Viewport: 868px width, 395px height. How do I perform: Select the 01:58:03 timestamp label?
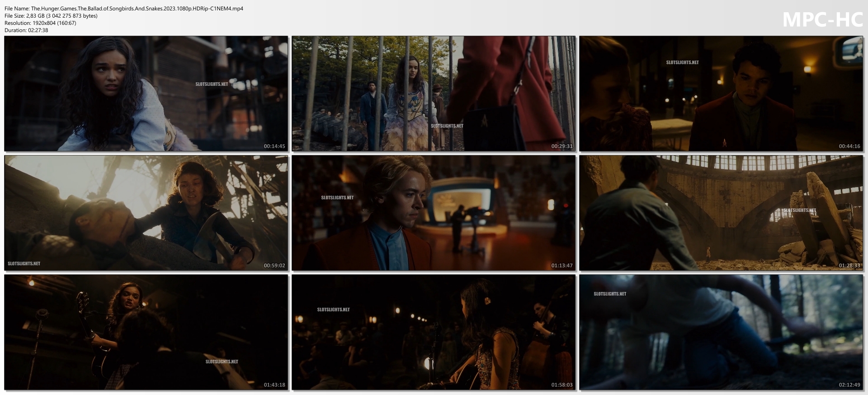562,385
